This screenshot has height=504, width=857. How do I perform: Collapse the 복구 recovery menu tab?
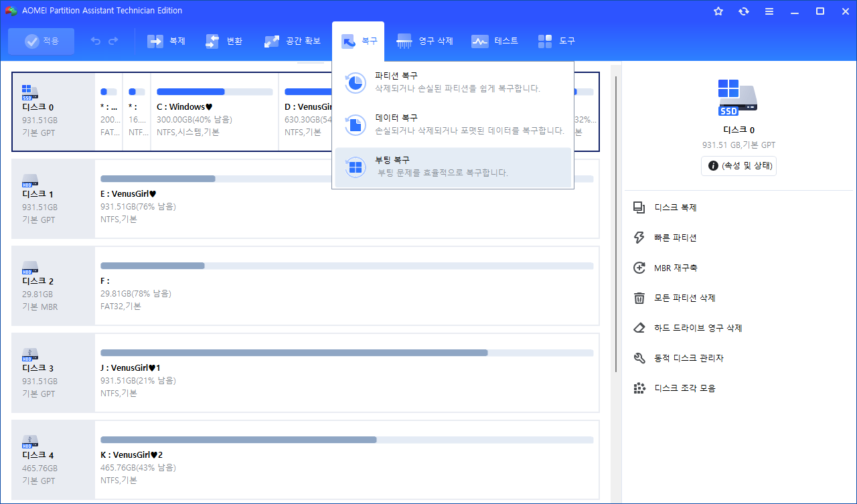click(359, 41)
